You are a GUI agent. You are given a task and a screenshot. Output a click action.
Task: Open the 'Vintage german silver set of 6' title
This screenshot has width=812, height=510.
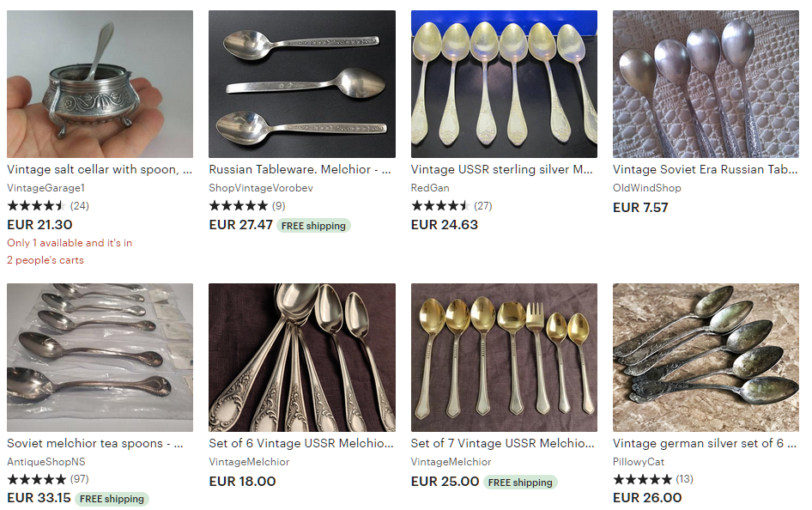pos(705,443)
